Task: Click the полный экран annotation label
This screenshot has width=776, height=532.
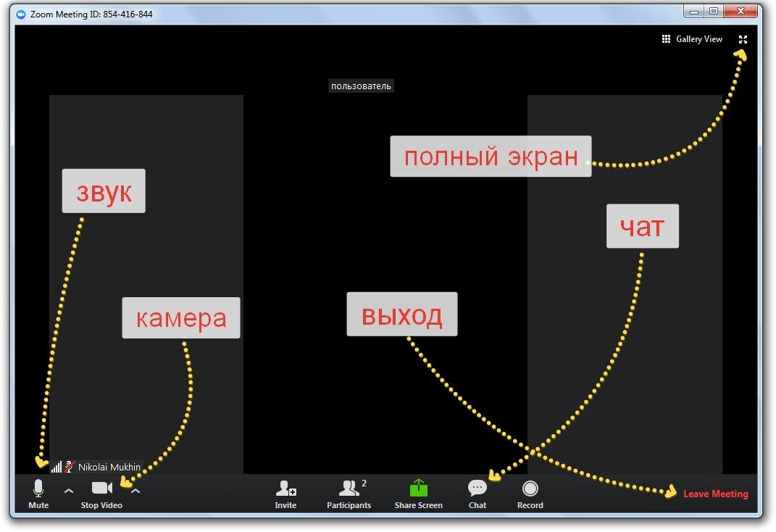Action: [x=491, y=157]
